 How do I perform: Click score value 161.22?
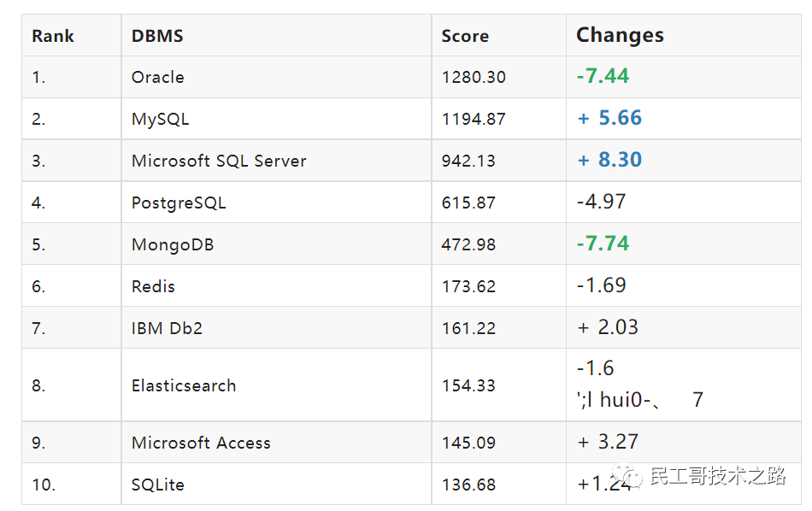468,328
